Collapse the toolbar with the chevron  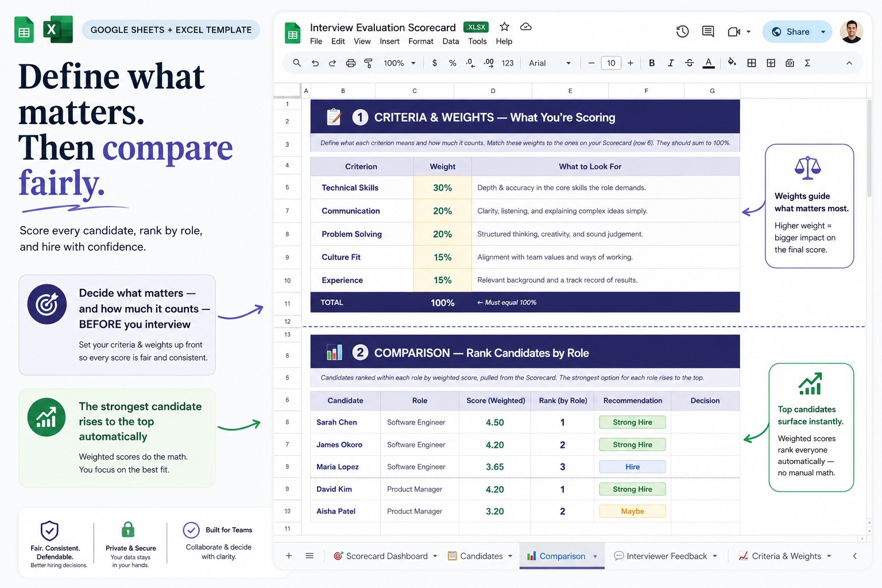[849, 63]
